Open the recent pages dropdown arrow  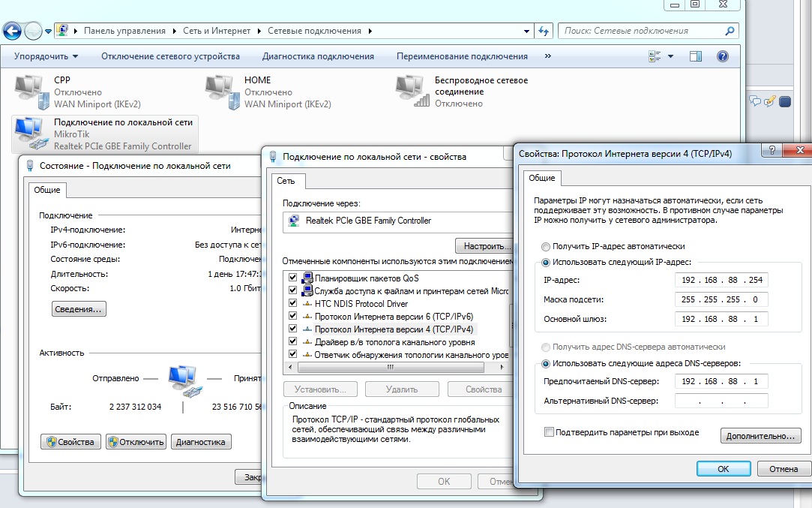[x=48, y=31]
